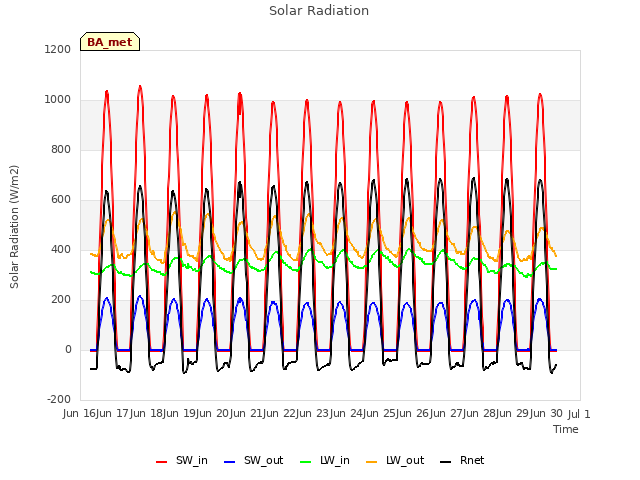Click the Jun 26 x-axis tick label
The image size is (640, 480).
click(412, 414)
